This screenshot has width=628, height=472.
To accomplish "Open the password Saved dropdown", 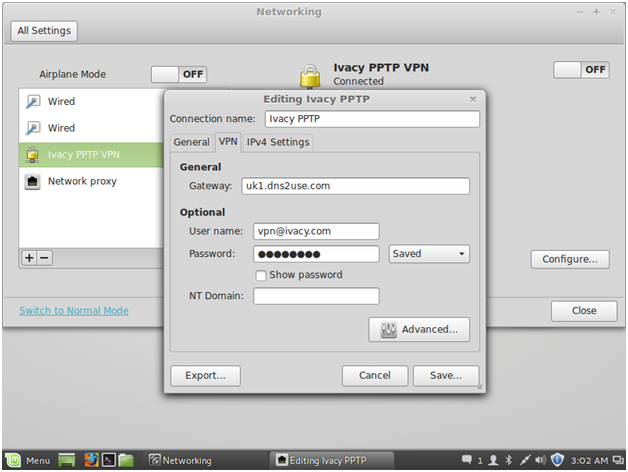I will pyautogui.click(x=429, y=254).
